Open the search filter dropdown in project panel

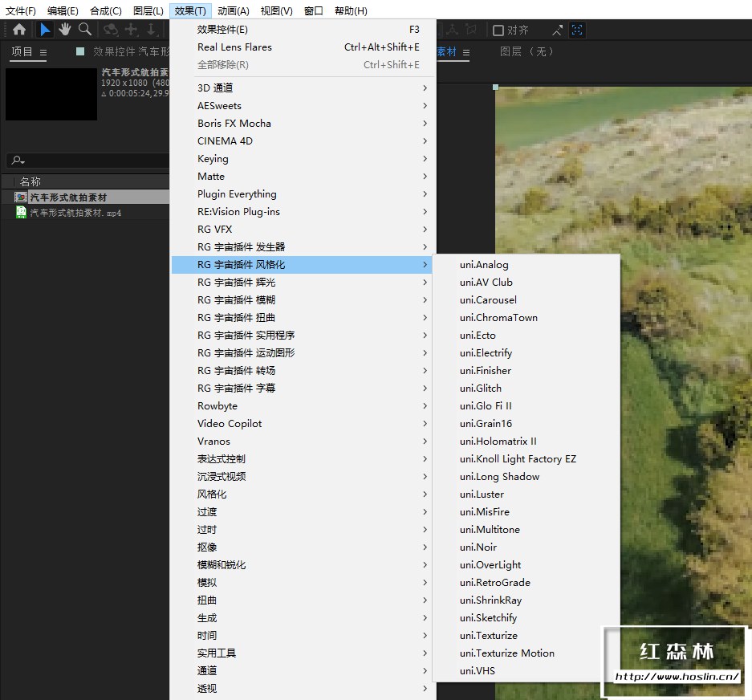18,161
